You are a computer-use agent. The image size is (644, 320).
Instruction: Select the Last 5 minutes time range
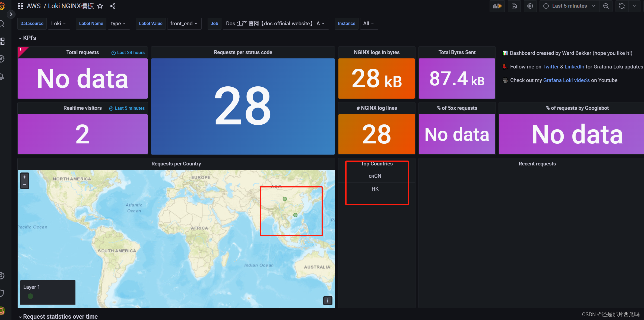click(x=569, y=6)
